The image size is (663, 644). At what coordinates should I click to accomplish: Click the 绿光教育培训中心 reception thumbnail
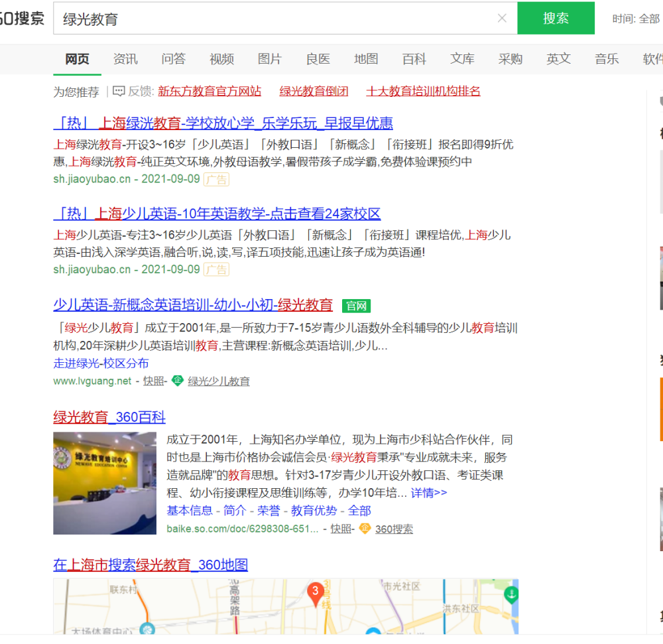tap(105, 483)
